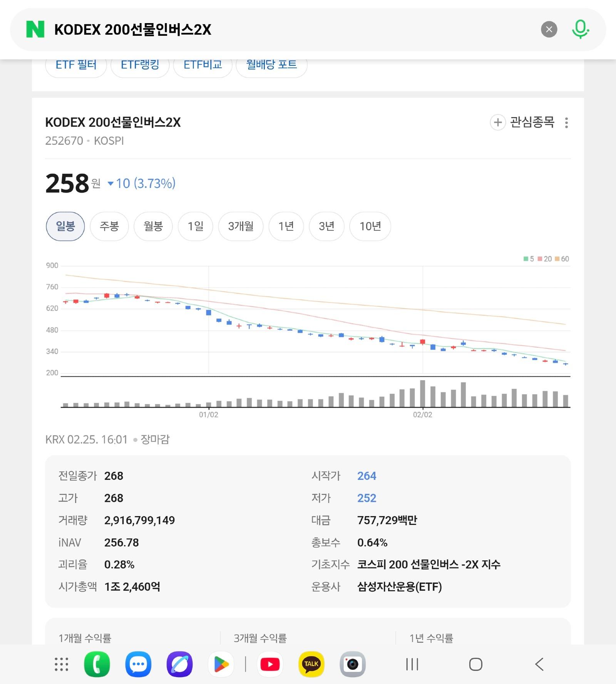Tap the 1개월 수익률 label

coord(85,638)
